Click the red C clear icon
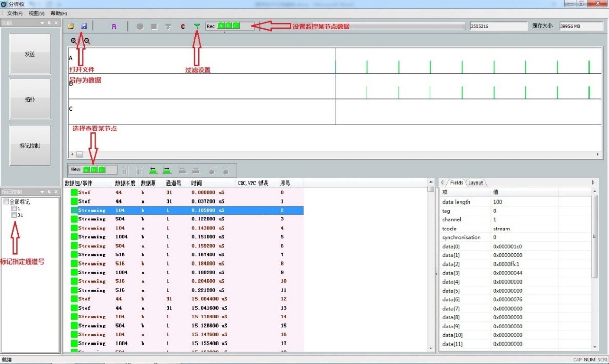Screen dimensions: 609x364 tap(183, 26)
